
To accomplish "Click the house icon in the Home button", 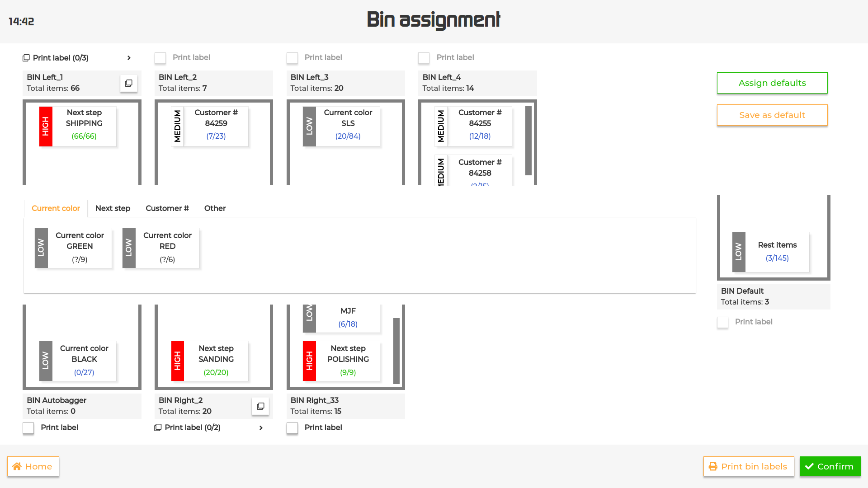I will click(x=17, y=466).
